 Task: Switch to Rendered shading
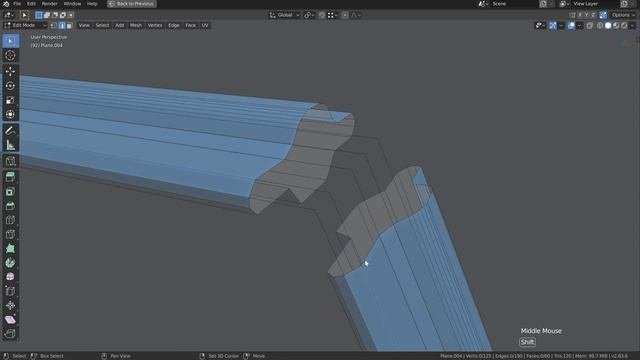point(624,25)
